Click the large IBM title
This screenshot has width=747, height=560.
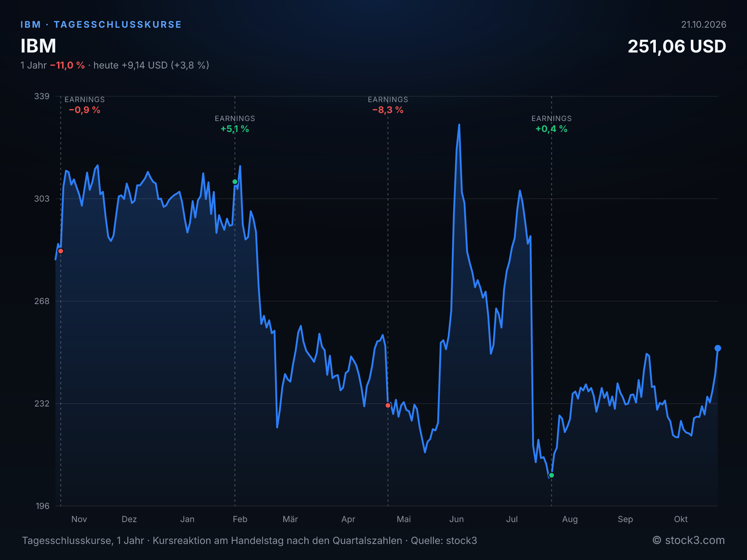click(38, 46)
